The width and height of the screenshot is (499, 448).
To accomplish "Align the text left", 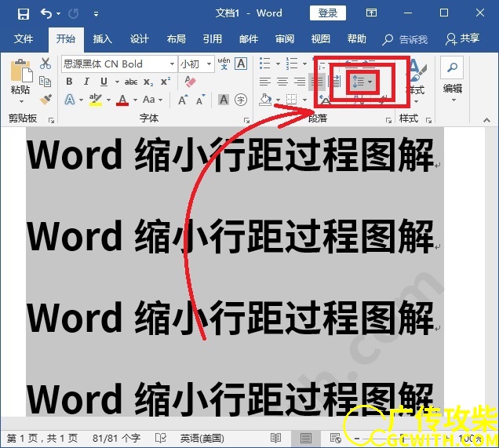I will point(264,82).
